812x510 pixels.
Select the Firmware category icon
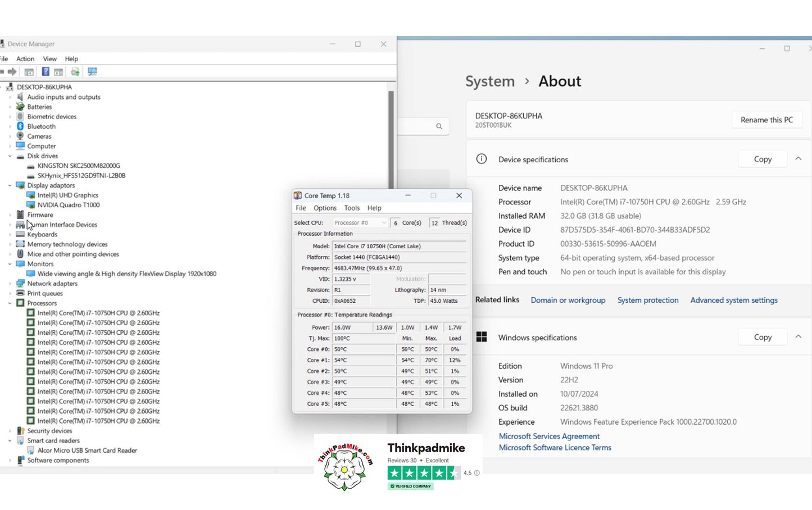coord(20,215)
